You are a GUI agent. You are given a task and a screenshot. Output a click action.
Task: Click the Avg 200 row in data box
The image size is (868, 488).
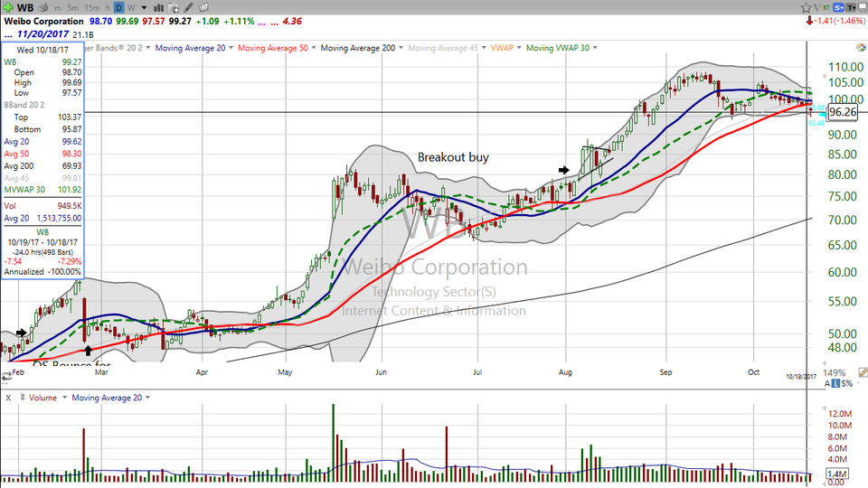point(42,166)
